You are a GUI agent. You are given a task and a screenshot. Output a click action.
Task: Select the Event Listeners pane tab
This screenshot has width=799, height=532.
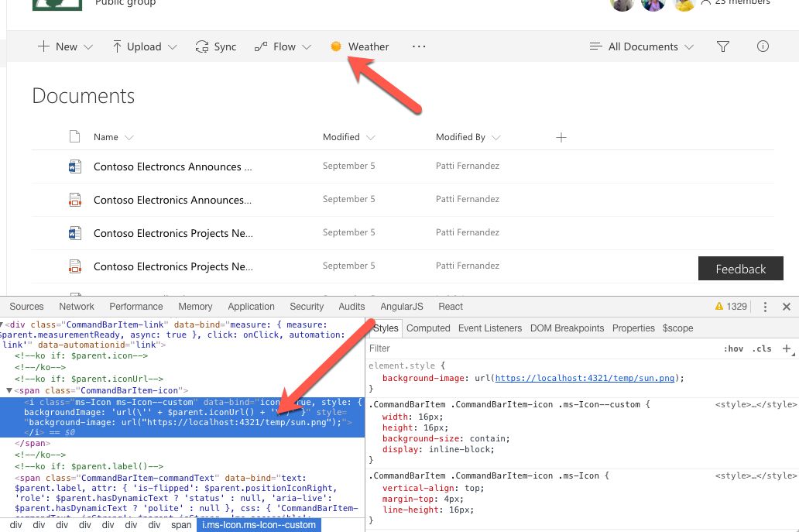489,328
